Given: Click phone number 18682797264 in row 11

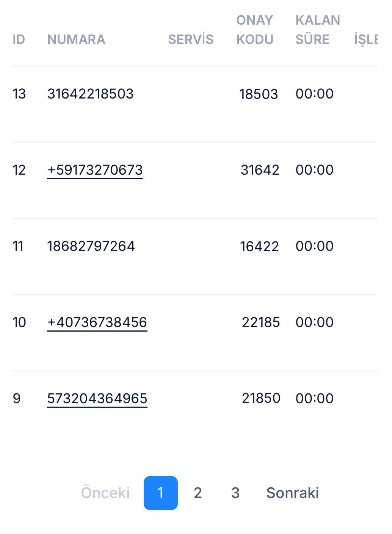Looking at the screenshot, I should click(91, 246).
